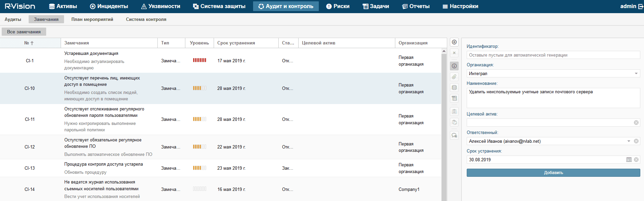Open the attachments paperclip icon

pos(454,77)
